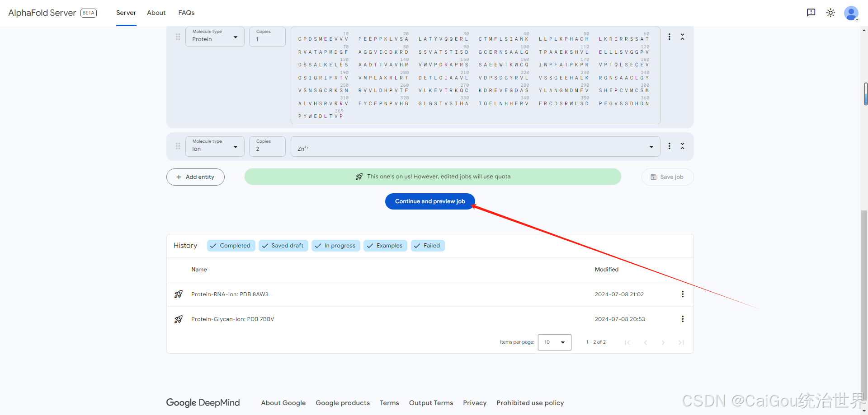
Task: Open actions menu for PDB 8AW3 row
Action: tap(683, 294)
